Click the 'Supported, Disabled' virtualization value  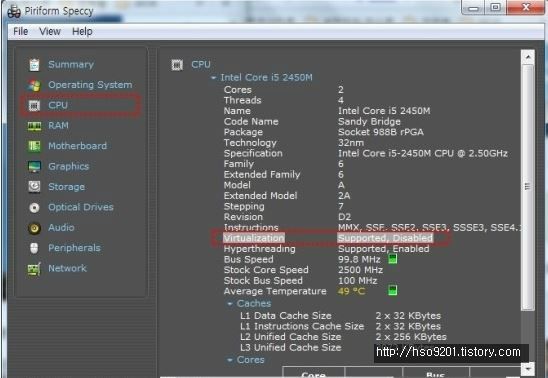click(385, 238)
